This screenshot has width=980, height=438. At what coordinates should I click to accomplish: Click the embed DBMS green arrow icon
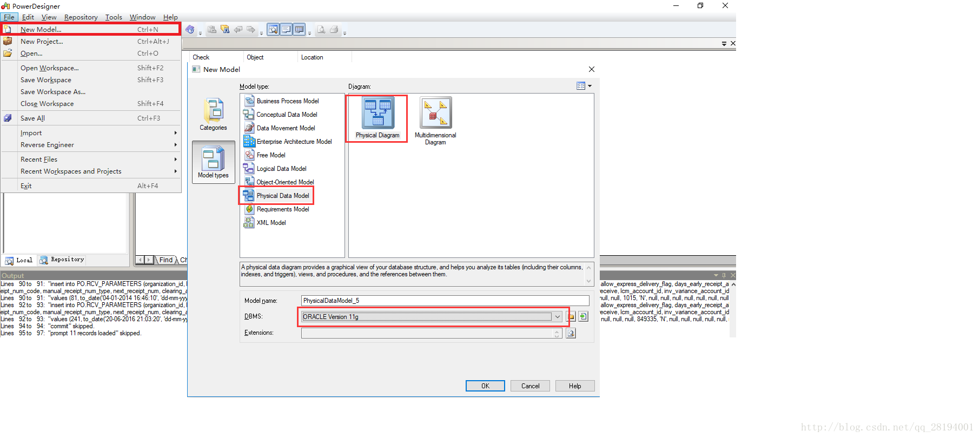[x=584, y=317]
